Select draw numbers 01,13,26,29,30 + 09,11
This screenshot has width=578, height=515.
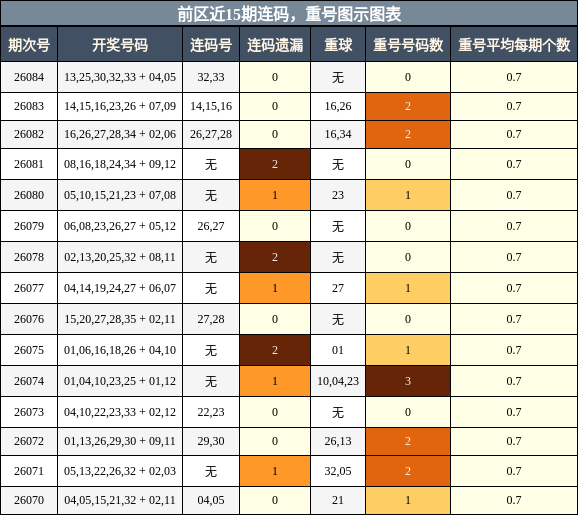(x=120, y=441)
